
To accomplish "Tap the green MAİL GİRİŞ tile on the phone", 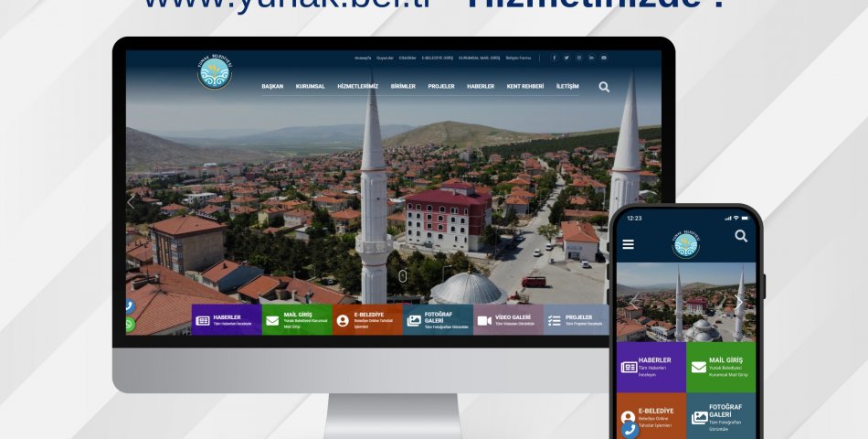I will (721, 367).
